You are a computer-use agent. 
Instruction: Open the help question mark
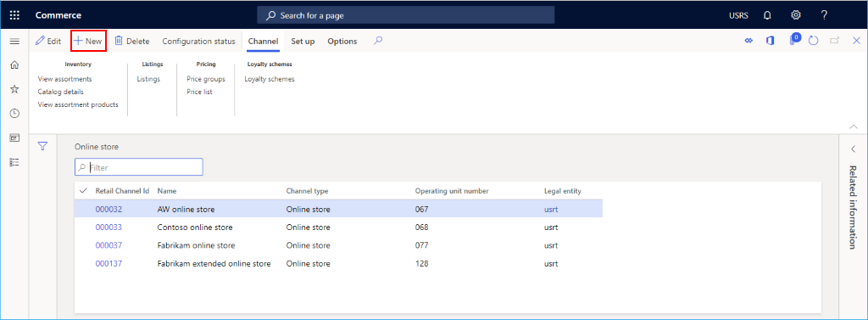click(x=824, y=15)
